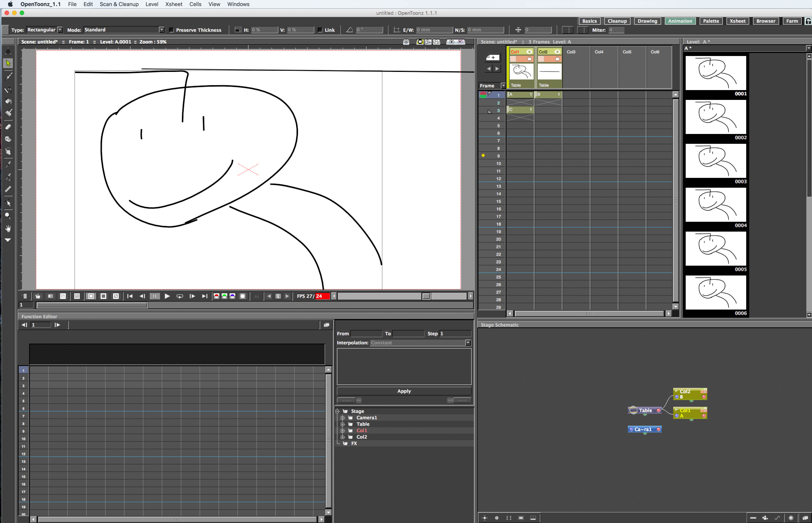The height and width of the screenshot is (523, 812).
Task: Switch to the Drawing room tab
Action: coord(647,21)
